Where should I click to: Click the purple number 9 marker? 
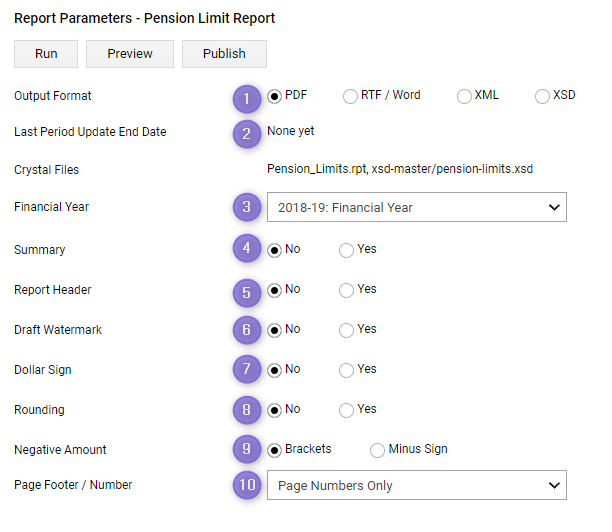247,448
